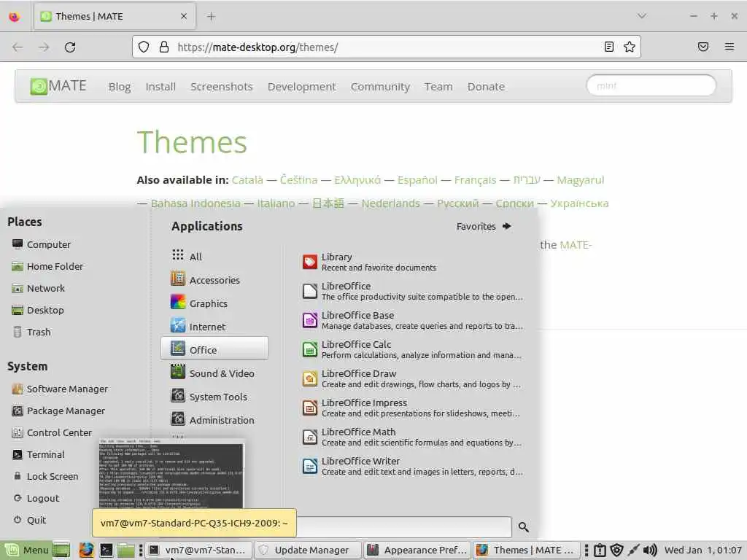Open Firefox hamburger menu
Screen dimensions: 747x560
point(729,47)
